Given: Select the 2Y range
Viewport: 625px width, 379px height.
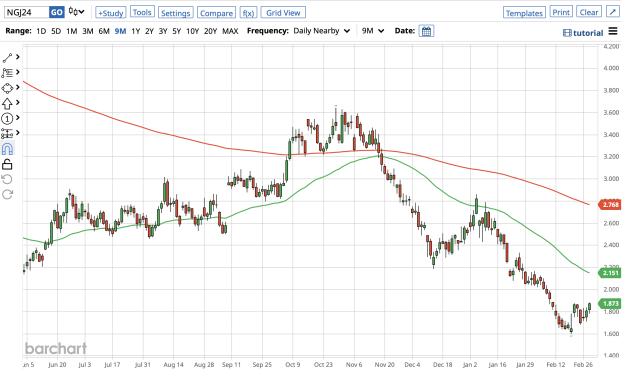Looking at the screenshot, I should pos(149,31).
